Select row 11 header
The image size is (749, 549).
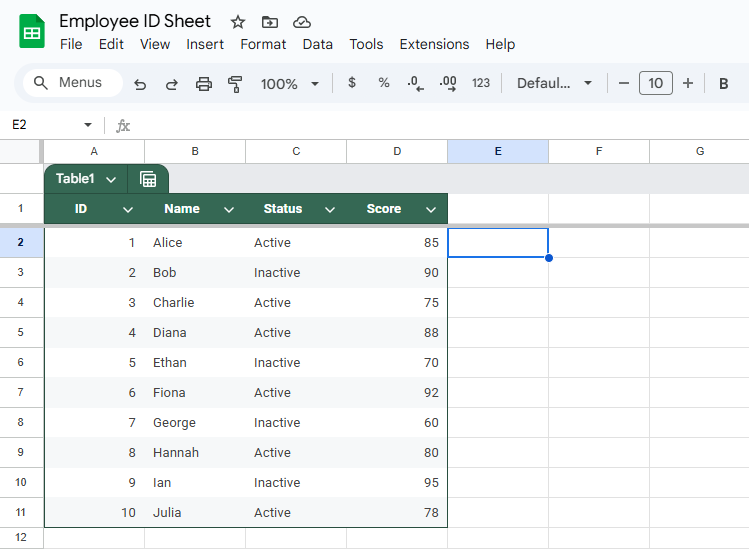[21, 513]
